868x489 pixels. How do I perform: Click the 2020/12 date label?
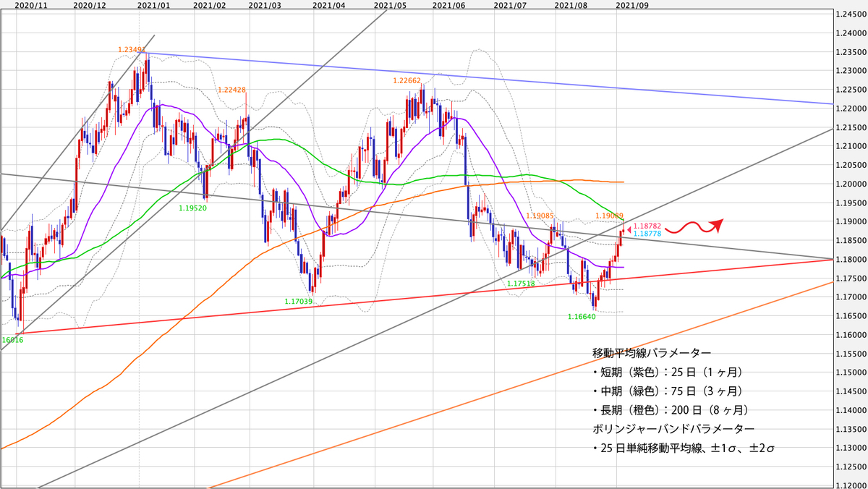click(x=90, y=4)
